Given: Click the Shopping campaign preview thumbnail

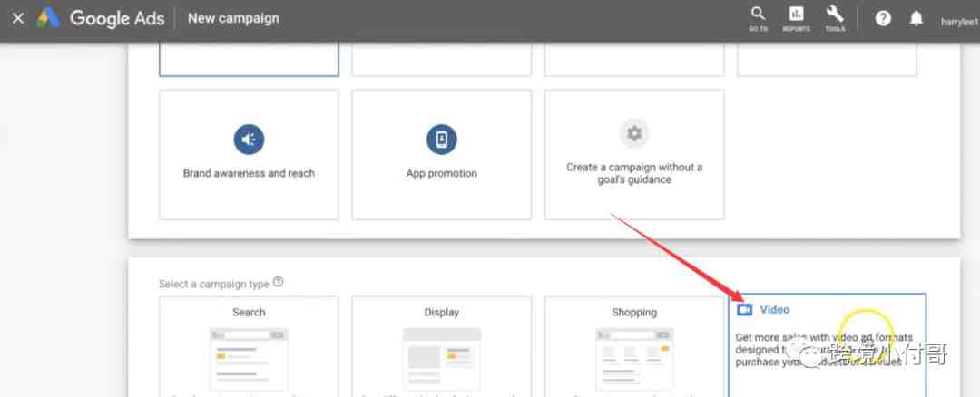Looking at the screenshot, I should click(634, 359).
